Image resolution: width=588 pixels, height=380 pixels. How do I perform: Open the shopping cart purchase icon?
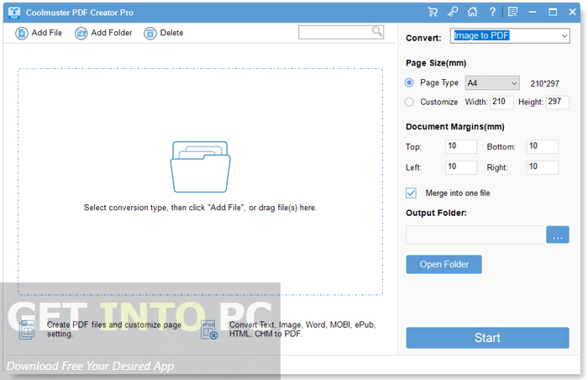pyautogui.click(x=433, y=12)
